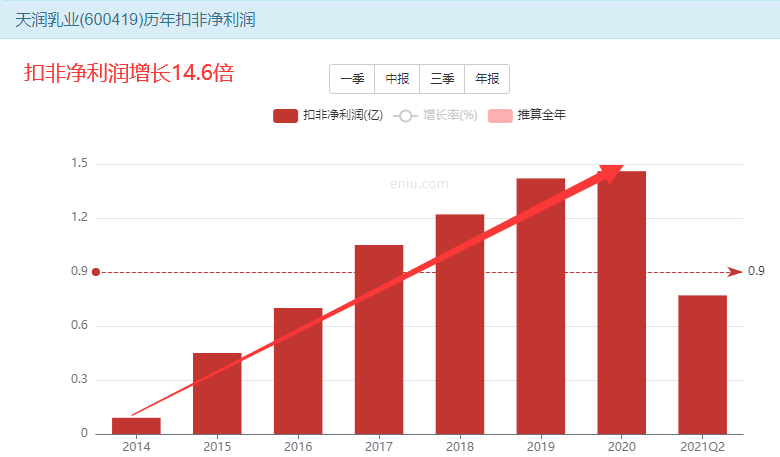Click the 2020 profit bar

(x=622, y=303)
